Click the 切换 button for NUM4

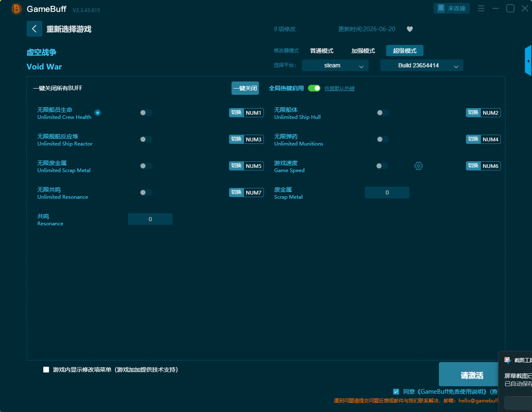tap(473, 139)
